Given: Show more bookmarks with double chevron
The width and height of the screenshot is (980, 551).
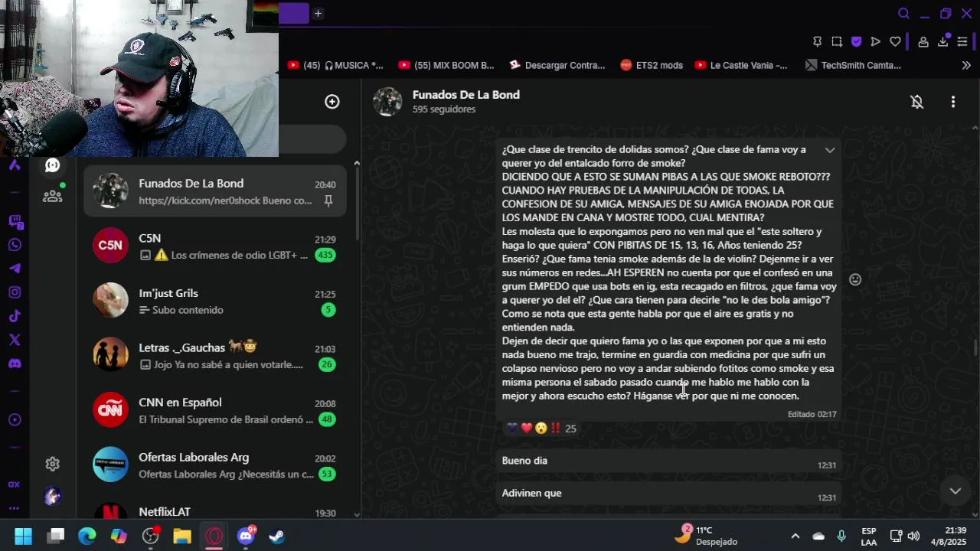Looking at the screenshot, I should tap(966, 66).
